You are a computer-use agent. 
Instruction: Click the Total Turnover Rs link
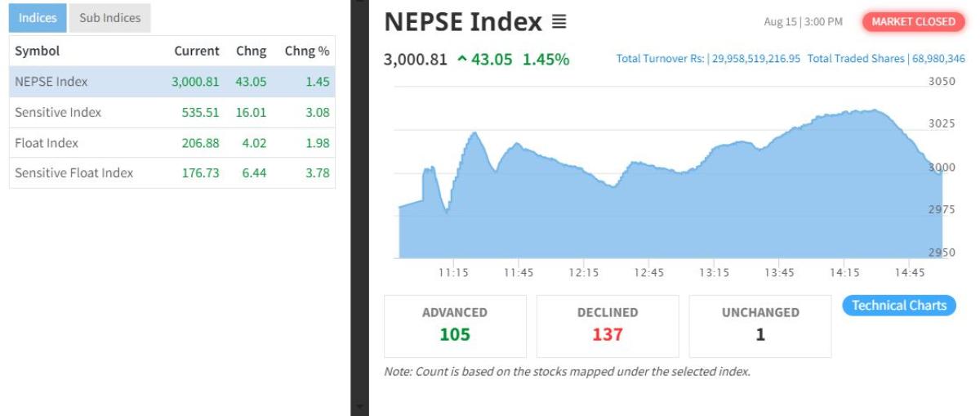coord(708,59)
